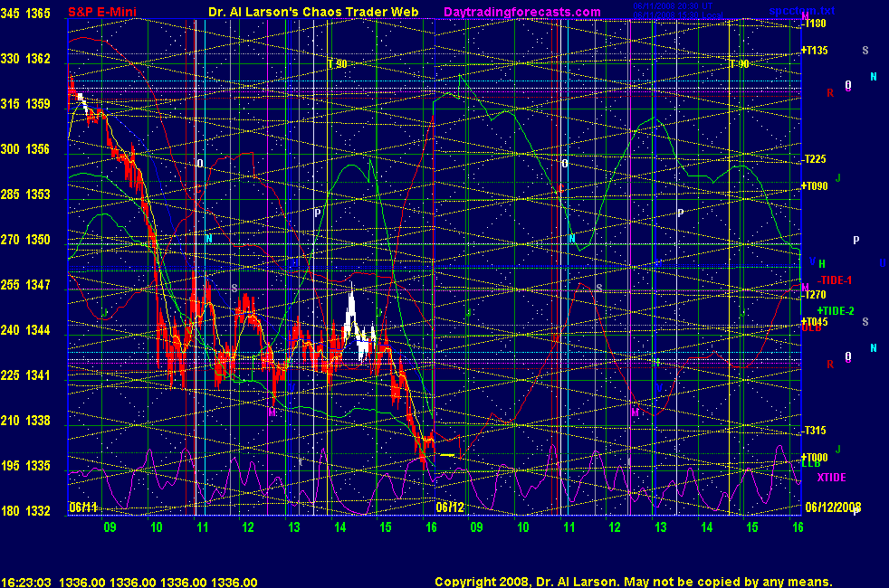Select the 16 hour label of 06/11 session
Viewport: 889px width, 588px height.
coord(431,527)
